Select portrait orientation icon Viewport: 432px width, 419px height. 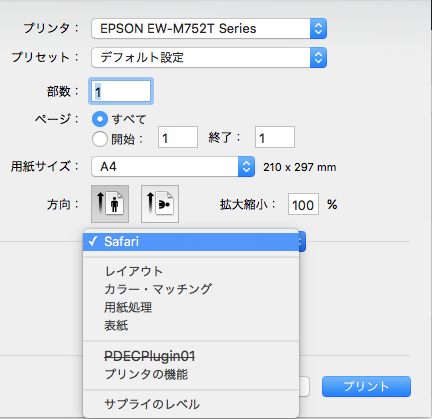pos(110,204)
